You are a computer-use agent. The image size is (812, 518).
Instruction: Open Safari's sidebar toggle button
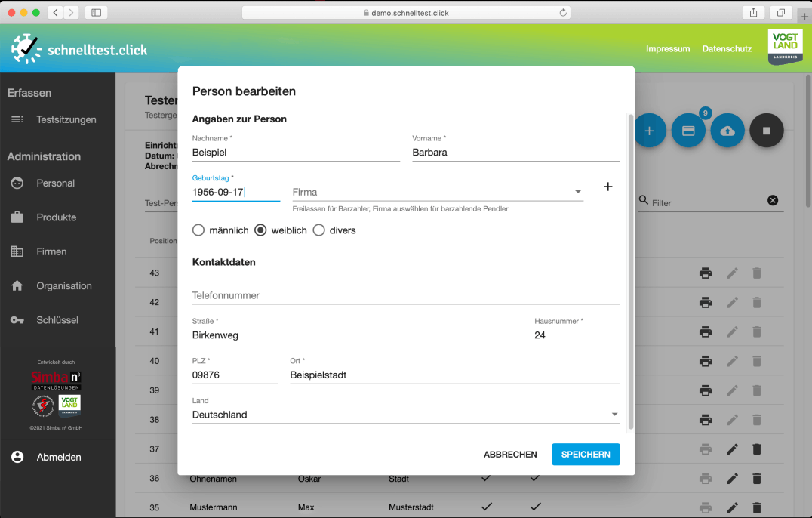(x=96, y=12)
